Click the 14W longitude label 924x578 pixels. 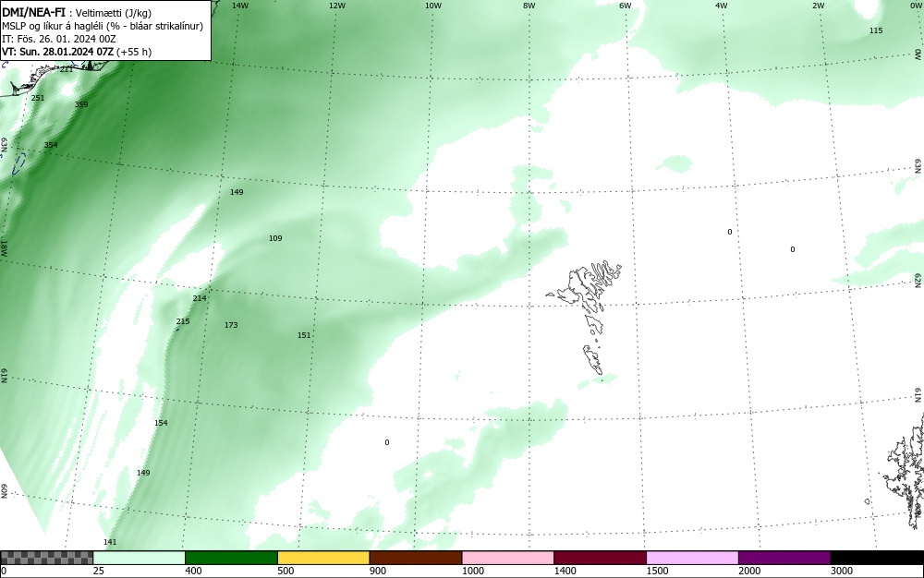(x=240, y=6)
